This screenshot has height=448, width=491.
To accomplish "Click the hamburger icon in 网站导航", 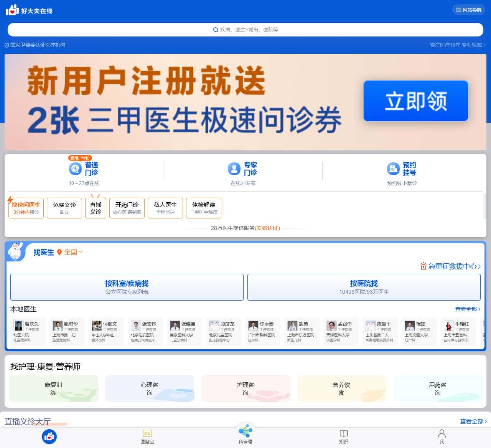I will pyautogui.click(x=458, y=10).
